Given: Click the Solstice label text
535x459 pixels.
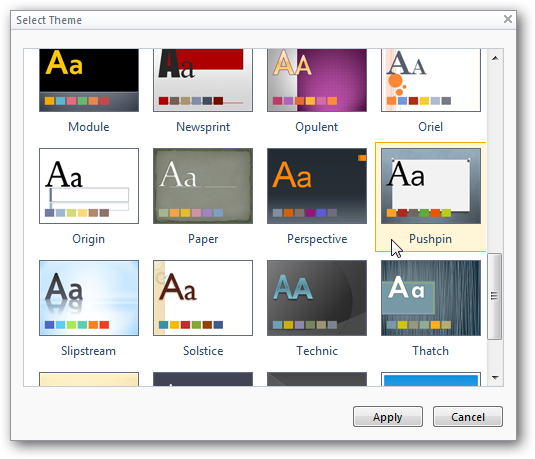Looking at the screenshot, I should coord(203,351).
